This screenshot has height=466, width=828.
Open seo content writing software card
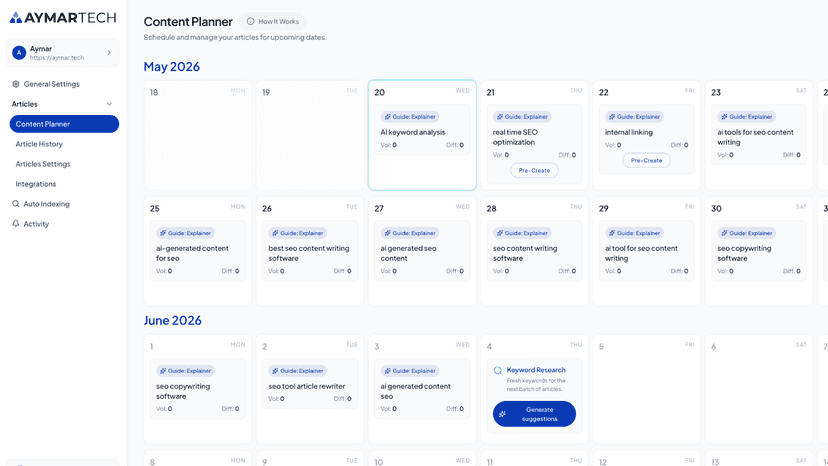534,251
